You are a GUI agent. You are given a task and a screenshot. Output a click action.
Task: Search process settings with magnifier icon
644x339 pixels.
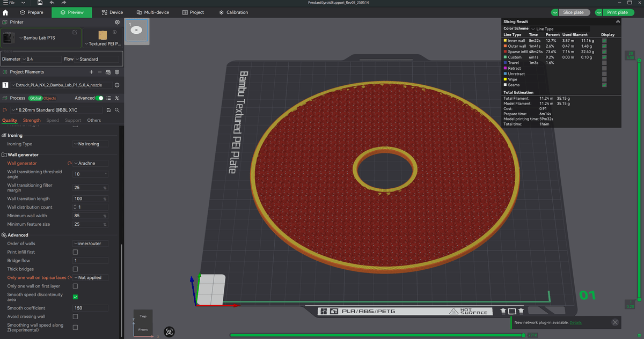click(x=117, y=110)
